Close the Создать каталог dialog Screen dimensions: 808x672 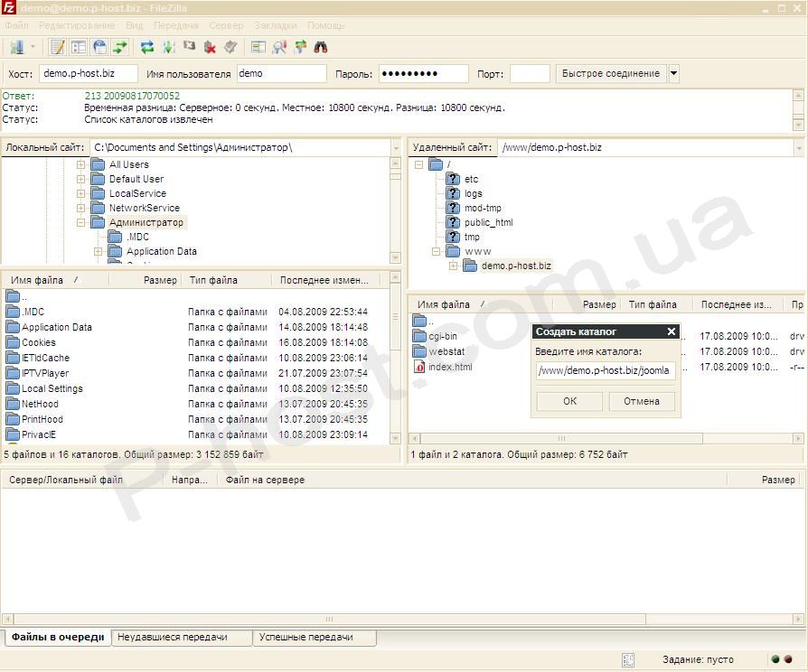tap(672, 331)
